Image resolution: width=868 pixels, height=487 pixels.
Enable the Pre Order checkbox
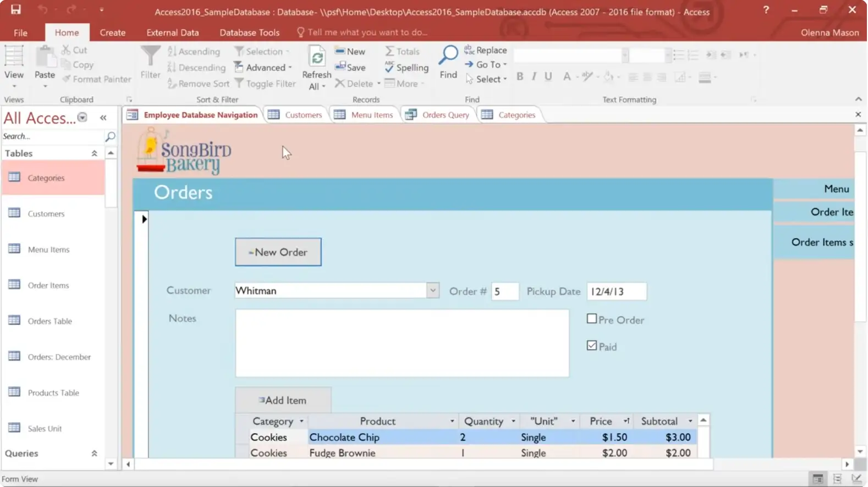(592, 319)
